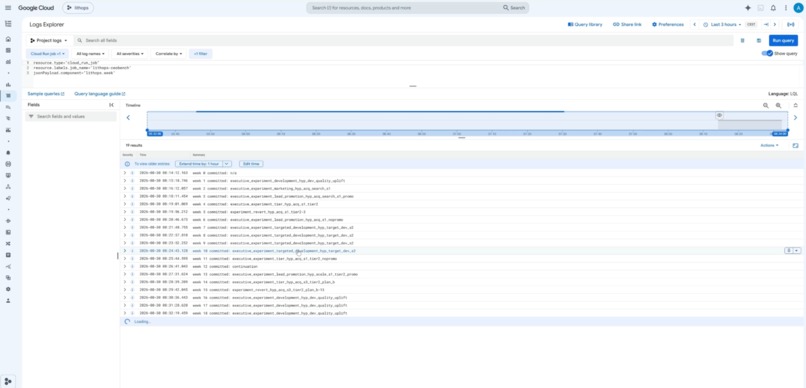806x388 pixels.
Task: Open the Cloud Run job resource dropdown
Action: [x=47, y=53]
